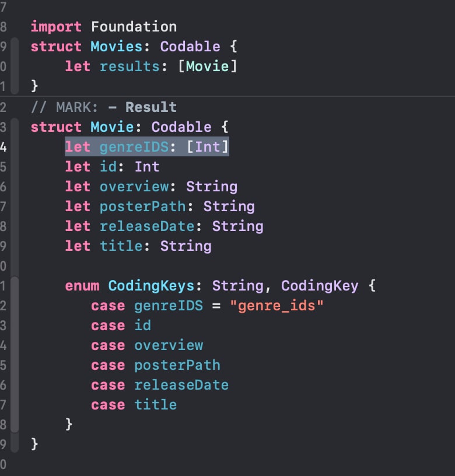The height and width of the screenshot is (476, 455).
Task: Click 'title' property declaration
Action: (x=121, y=246)
